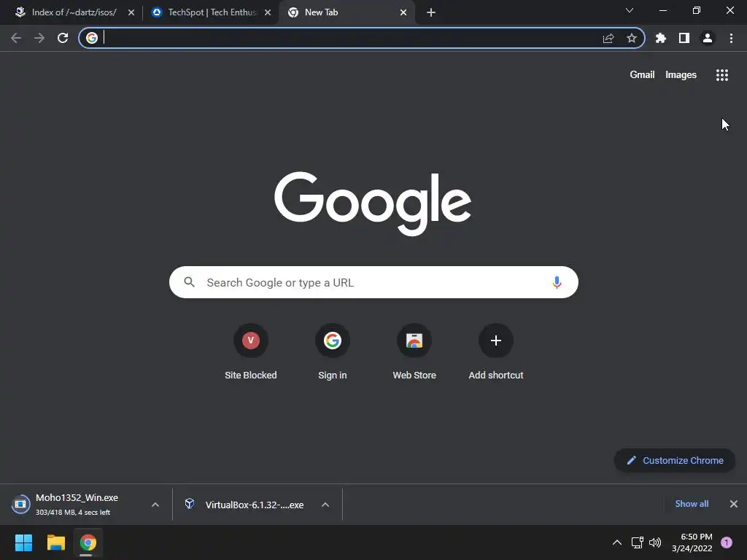Expand Moho1352_Win.exe download options
Image resolution: width=747 pixels, height=560 pixels.
point(155,505)
